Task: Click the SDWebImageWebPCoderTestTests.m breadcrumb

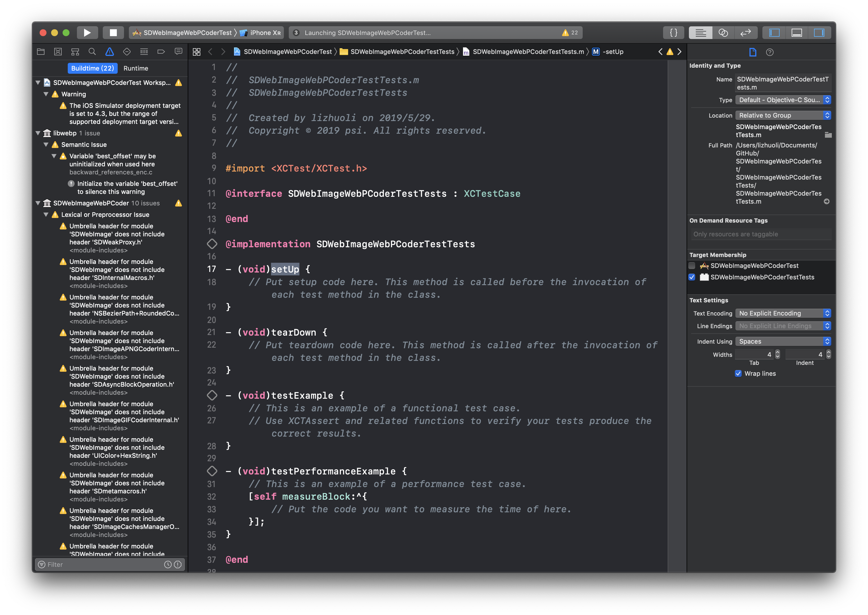Action: click(528, 52)
